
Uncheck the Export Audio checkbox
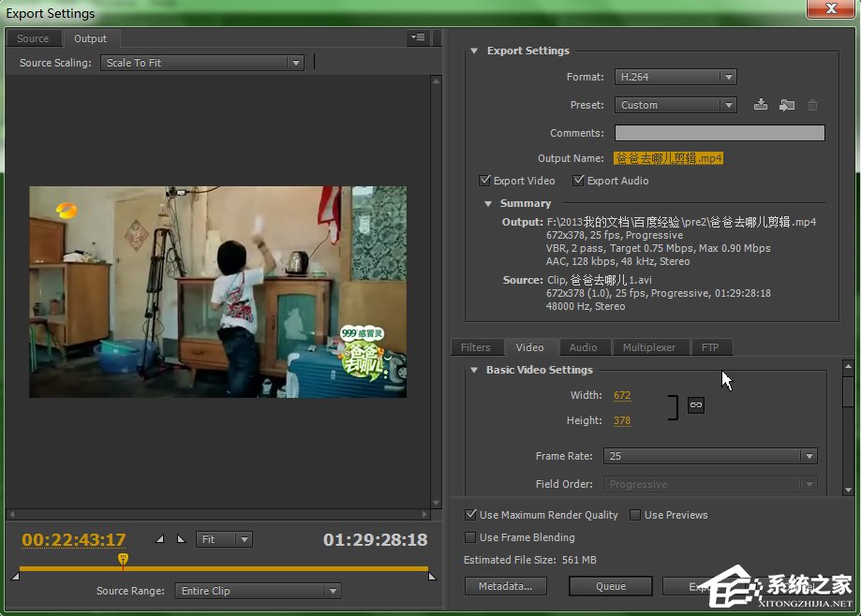[x=578, y=181]
